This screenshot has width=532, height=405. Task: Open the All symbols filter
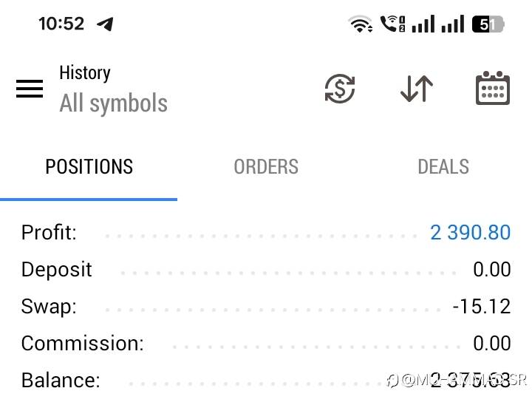tap(113, 103)
